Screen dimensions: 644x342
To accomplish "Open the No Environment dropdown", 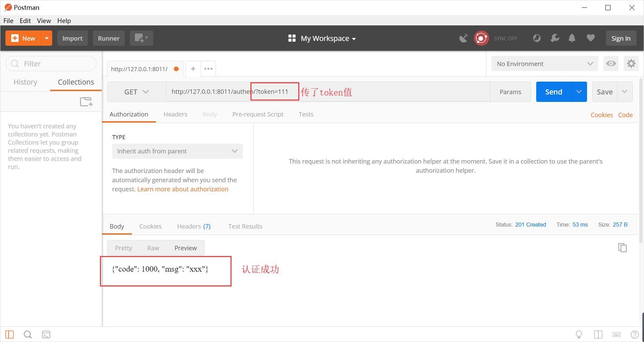I will pos(545,64).
